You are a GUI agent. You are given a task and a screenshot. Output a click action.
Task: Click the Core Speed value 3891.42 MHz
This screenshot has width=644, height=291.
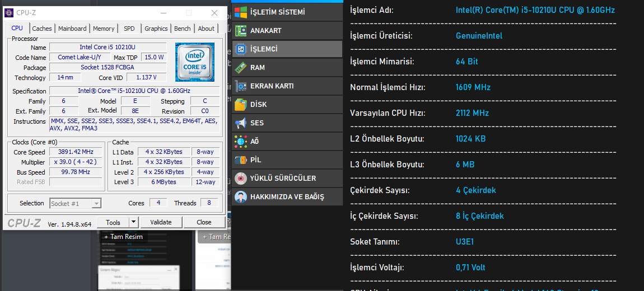tap(76, 152)
